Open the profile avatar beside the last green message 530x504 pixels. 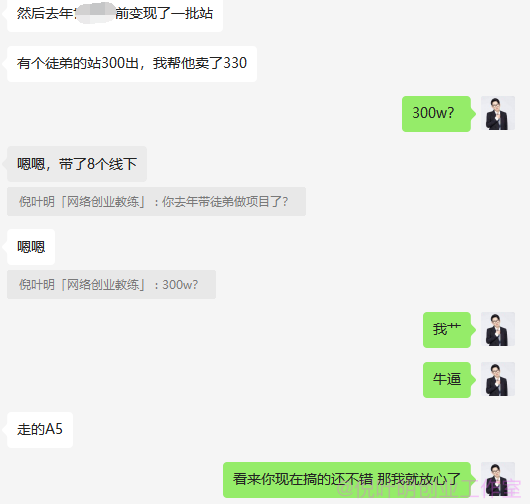498,479
